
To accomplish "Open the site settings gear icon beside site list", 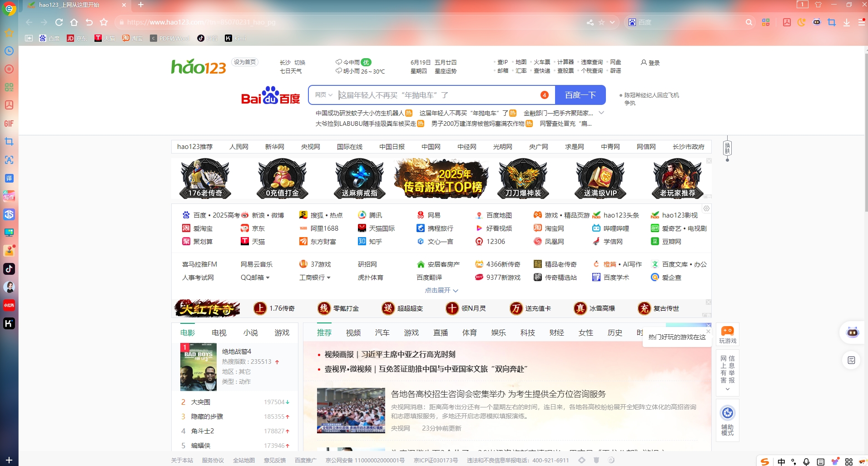I will [x=706, y=208].
